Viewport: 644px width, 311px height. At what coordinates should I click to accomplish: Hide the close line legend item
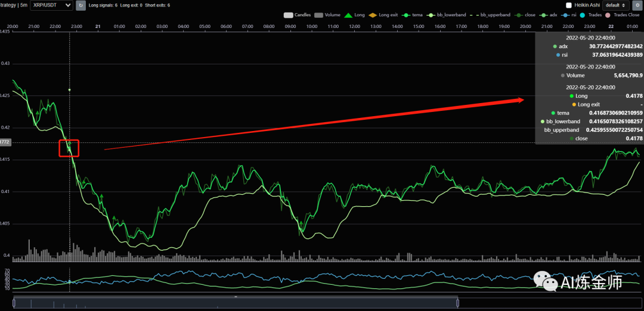pyautogui.click(x=525, y=15)
